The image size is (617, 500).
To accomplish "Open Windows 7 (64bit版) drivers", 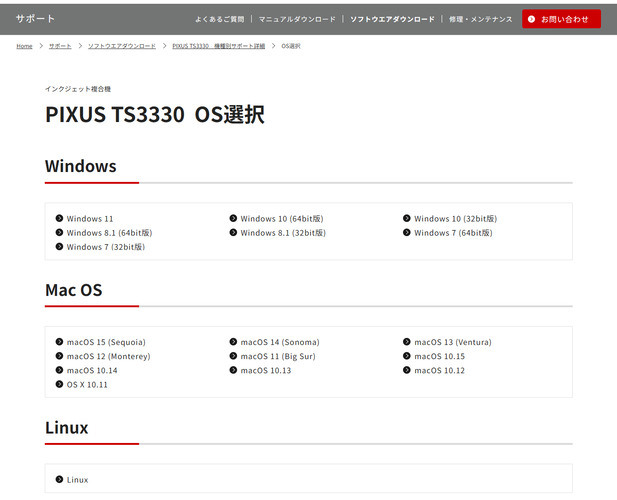I will pos(453,233).
